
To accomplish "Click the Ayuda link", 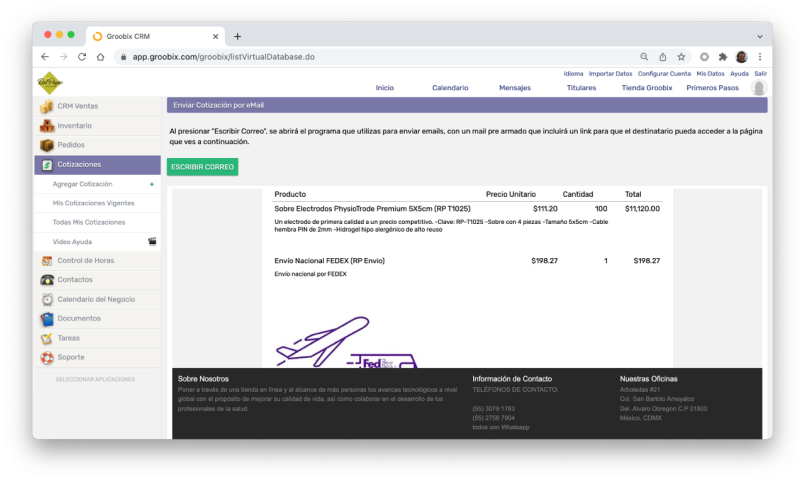I will click(x=739, y=74).
